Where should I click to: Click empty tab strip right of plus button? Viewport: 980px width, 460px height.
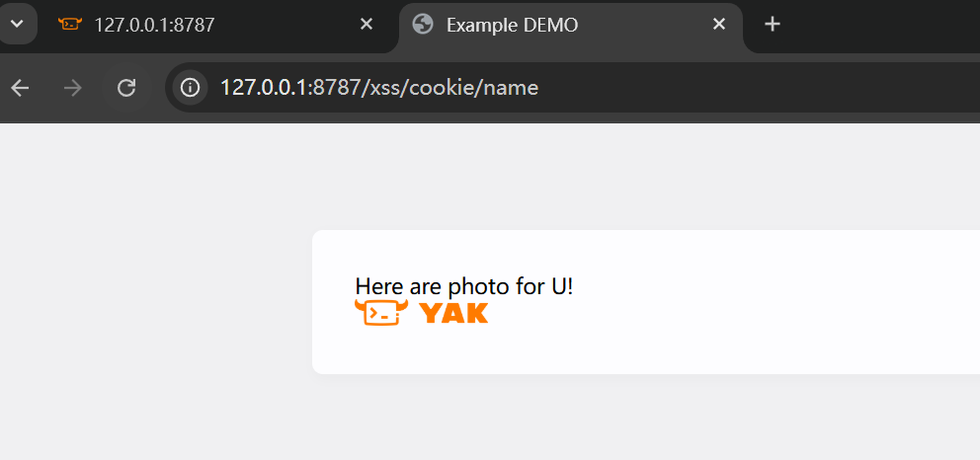click(x=889, y=25)
